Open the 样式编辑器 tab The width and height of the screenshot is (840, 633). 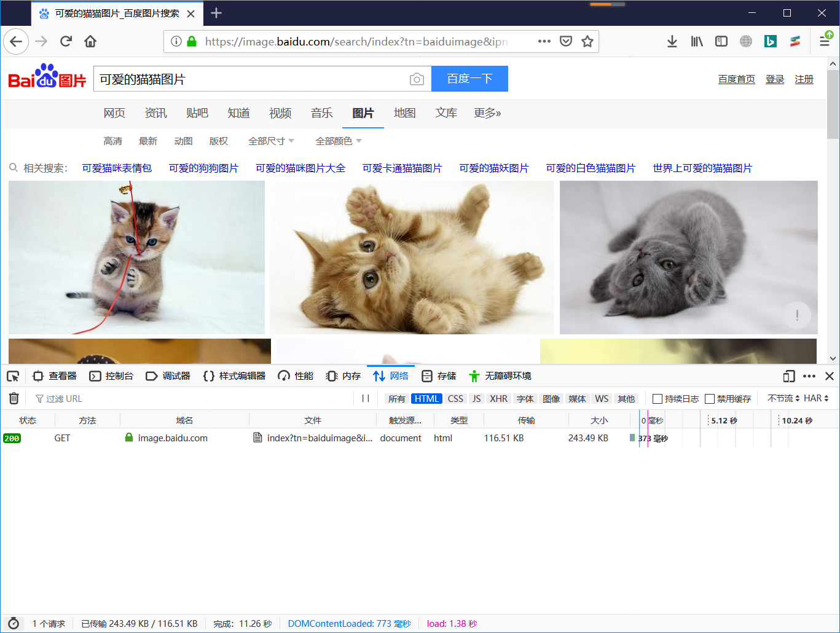[x=235, y=376]
